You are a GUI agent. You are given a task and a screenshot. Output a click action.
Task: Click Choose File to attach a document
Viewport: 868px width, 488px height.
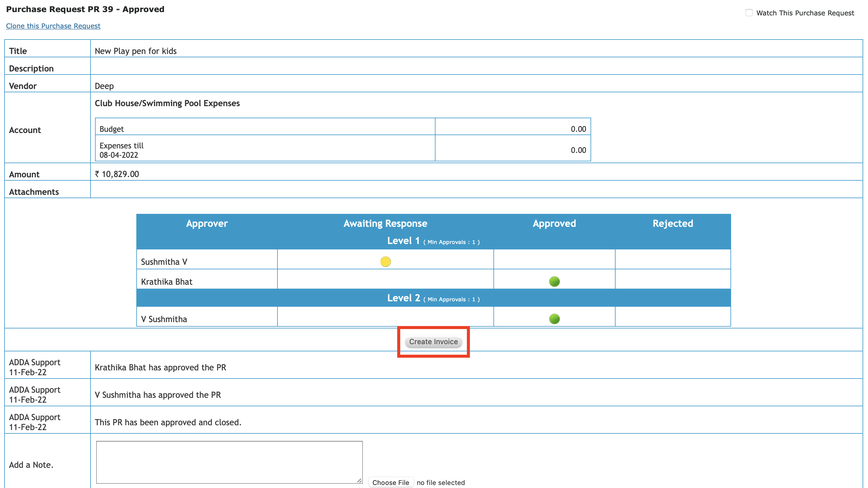(x=390, y=482)
